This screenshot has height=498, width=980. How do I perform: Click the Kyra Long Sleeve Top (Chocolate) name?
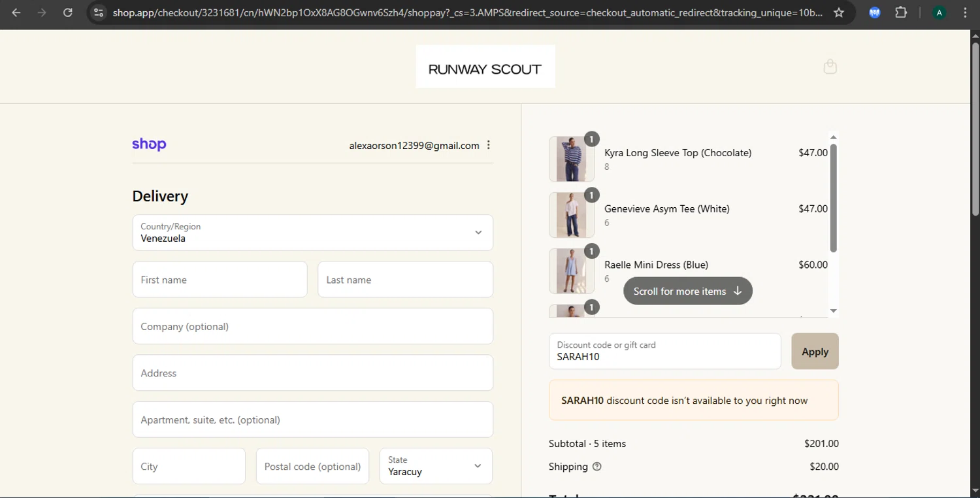678,153
